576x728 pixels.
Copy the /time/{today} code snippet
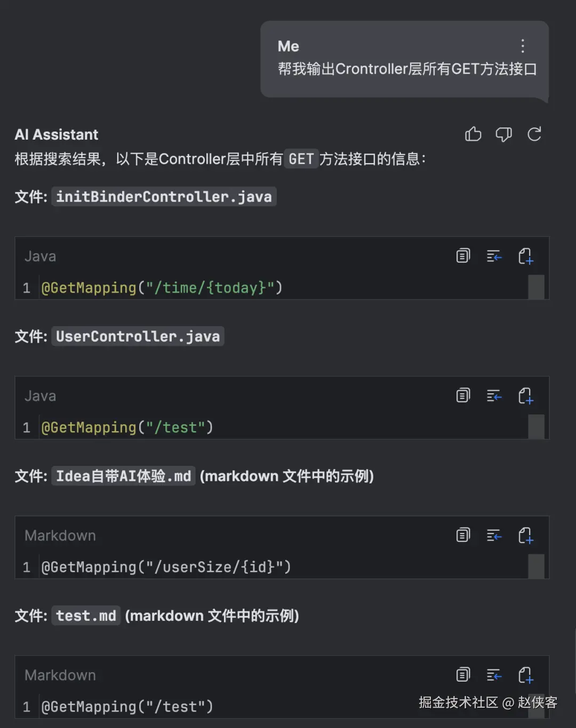tap(463, 256)
